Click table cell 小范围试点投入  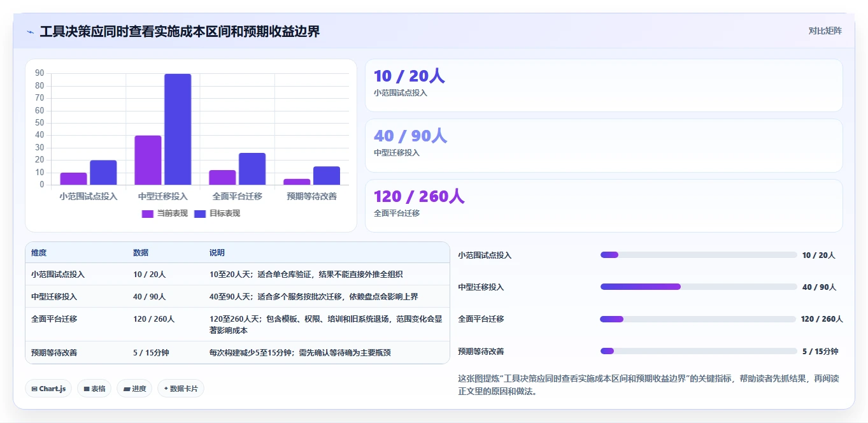(x=58, y=275)
